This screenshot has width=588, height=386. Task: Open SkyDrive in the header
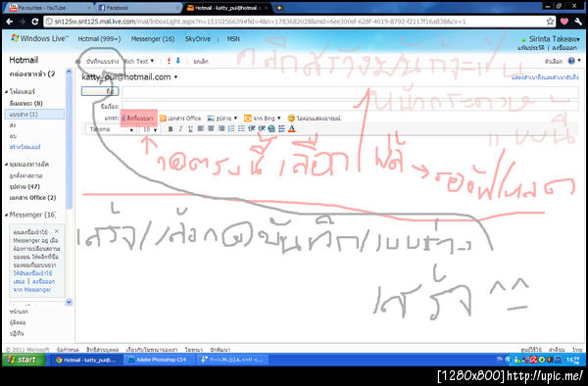click(x=198, y=39)
